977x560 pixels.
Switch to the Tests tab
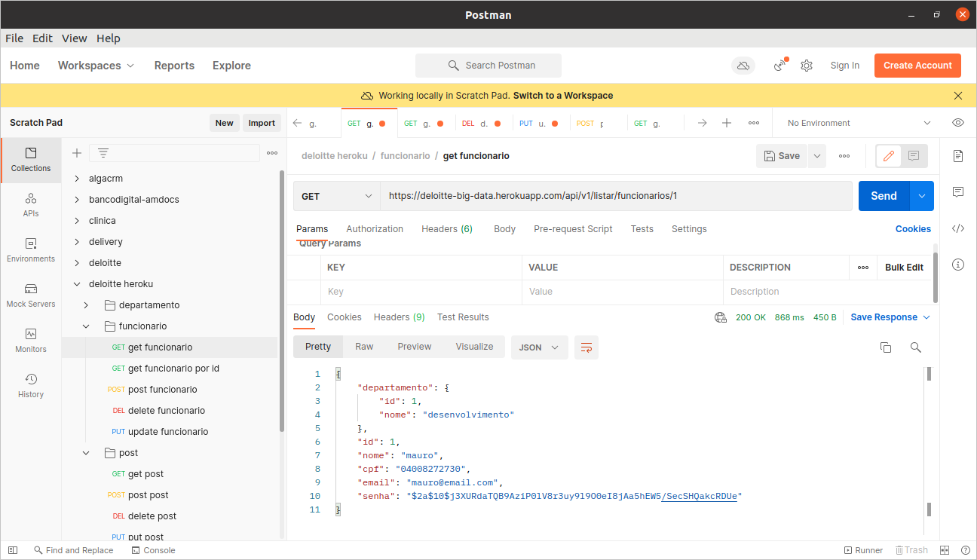tap(642, 229)
